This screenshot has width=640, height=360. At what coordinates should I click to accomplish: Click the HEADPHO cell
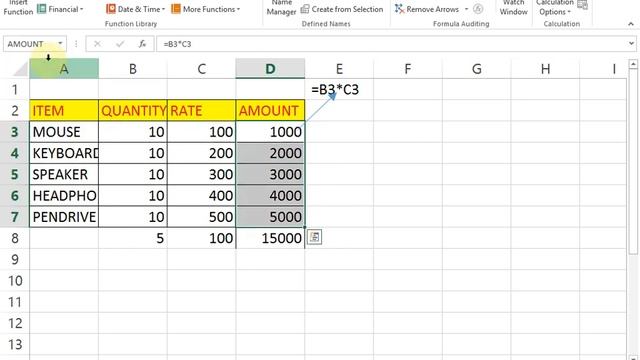tap(64, 196)
